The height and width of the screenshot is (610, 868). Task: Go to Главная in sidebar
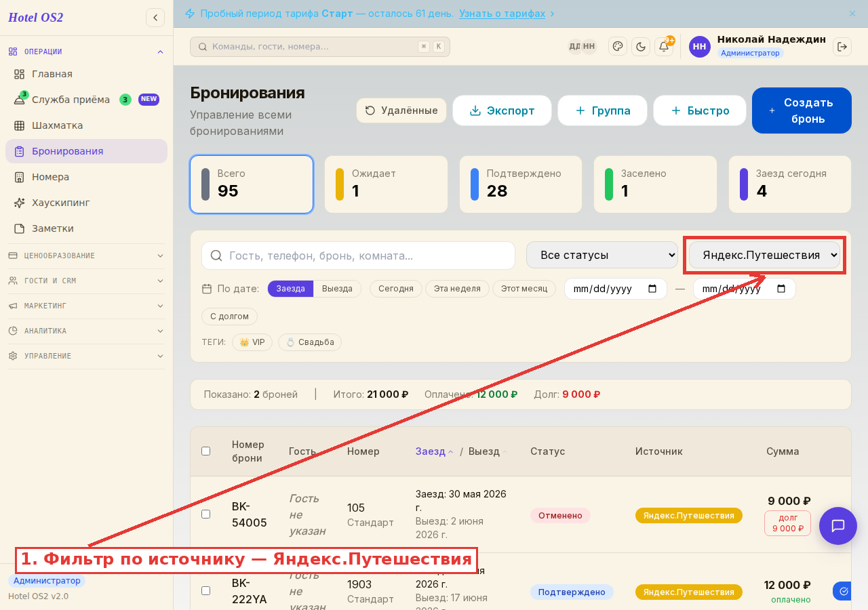click(x=87, y=74)
